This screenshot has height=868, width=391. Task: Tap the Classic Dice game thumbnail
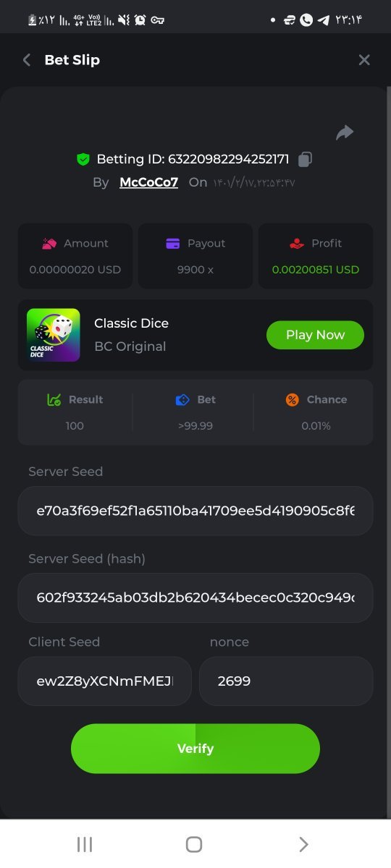[x=54, y=335]
